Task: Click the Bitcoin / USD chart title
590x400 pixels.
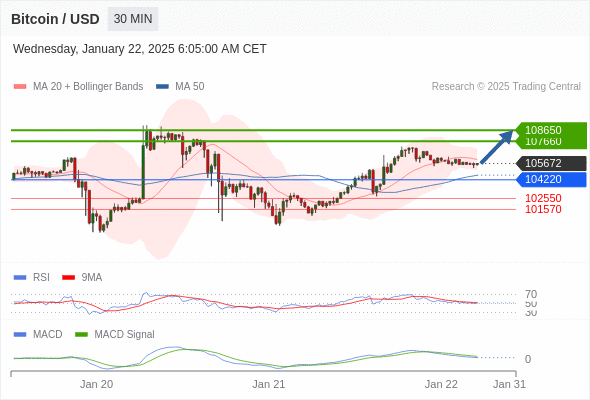Action: 55,19
